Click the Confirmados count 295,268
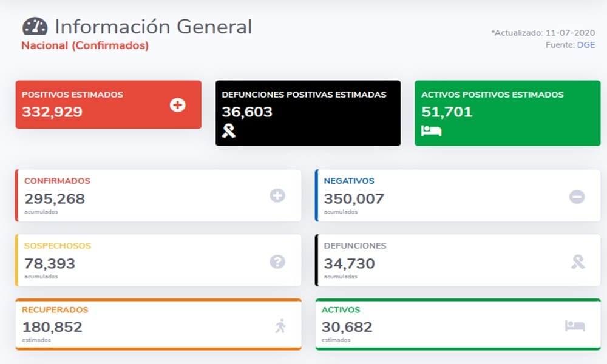Viewport: 607px width, 364px height. [55, 199]
